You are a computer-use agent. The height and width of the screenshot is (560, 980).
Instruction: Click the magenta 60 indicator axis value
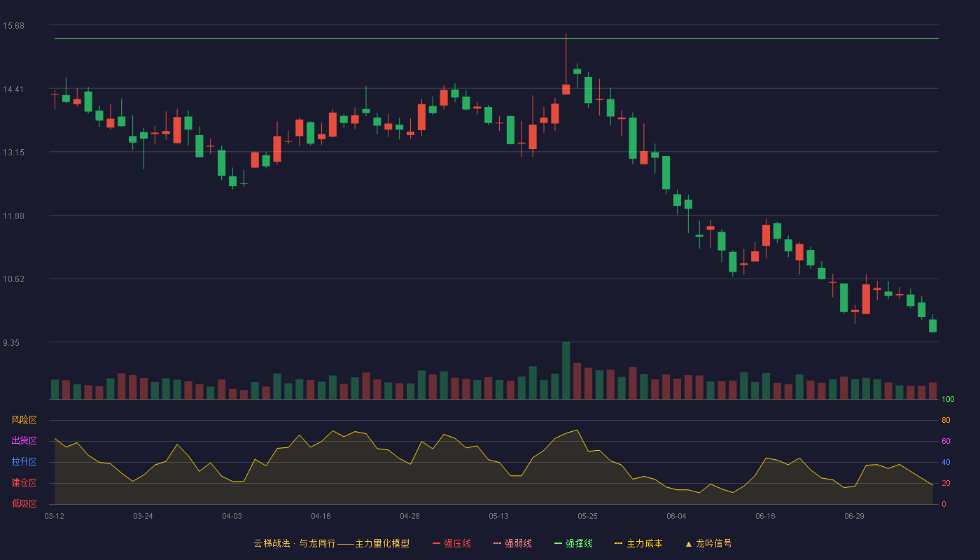pyautogui.click(x=946, y=441)
